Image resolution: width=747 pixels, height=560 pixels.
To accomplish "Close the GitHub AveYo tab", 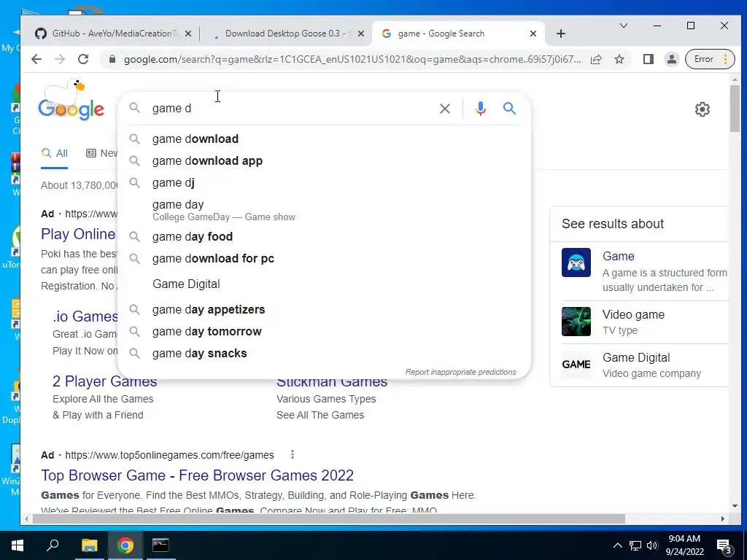I will tap(188, 34).
